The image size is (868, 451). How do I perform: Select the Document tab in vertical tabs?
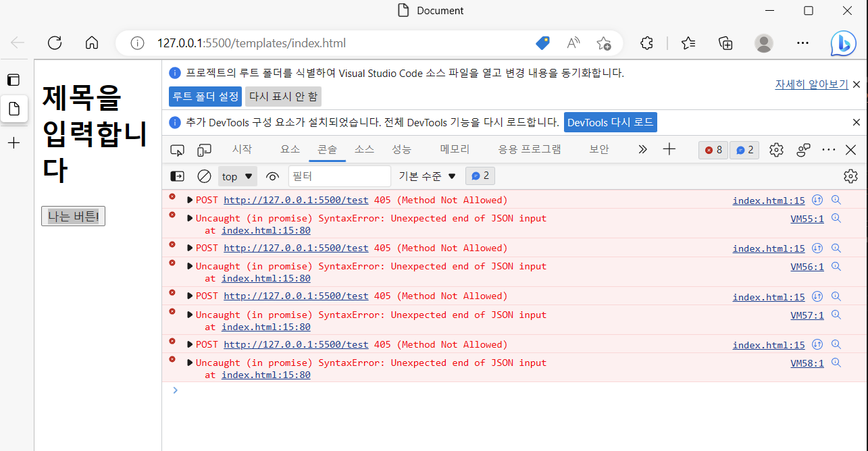[14, 108]
